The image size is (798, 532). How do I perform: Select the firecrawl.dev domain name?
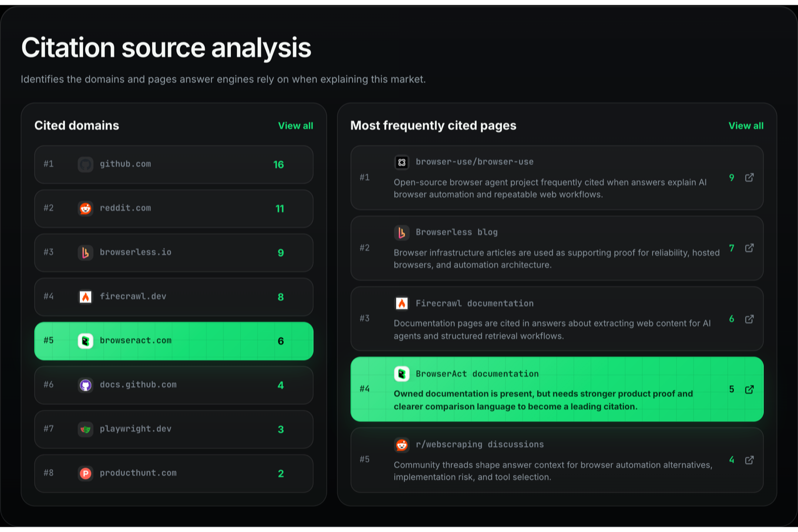tap(133, 296)
